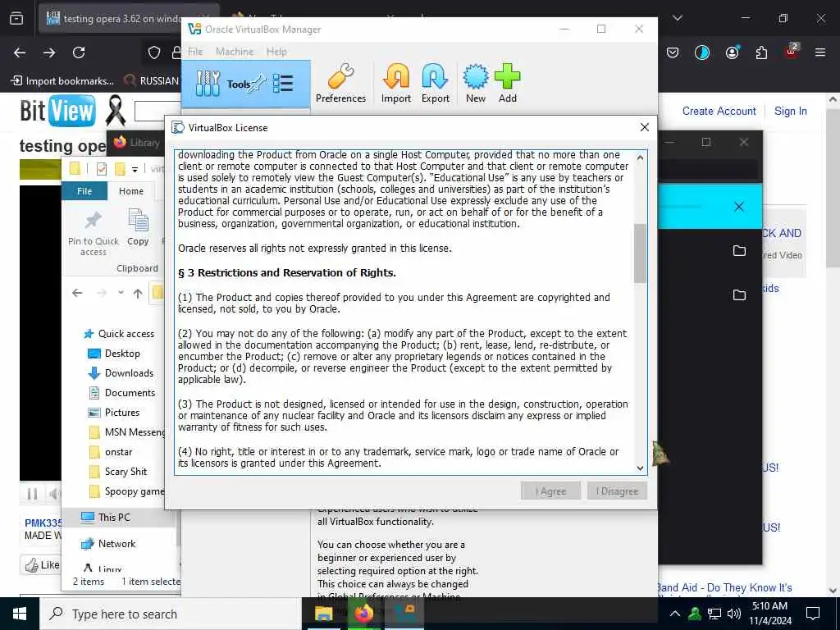Screen dimensions: 840x630
Task: Click the Sign In link
Action: pos(790,111)
